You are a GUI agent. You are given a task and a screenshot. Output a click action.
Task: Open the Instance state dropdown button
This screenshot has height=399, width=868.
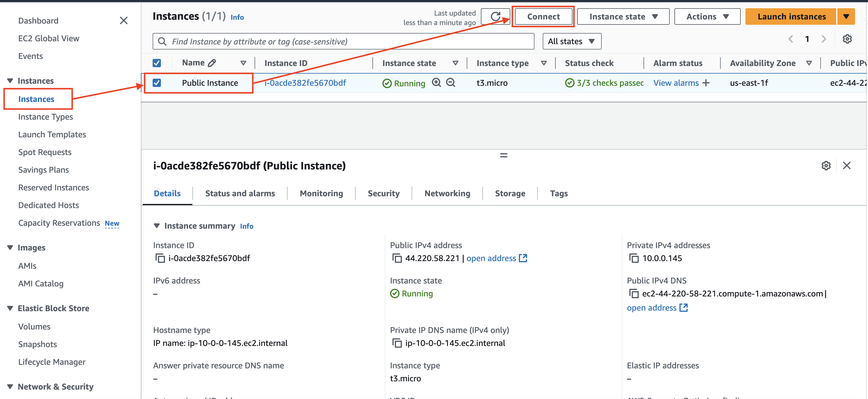pos(623,17)
